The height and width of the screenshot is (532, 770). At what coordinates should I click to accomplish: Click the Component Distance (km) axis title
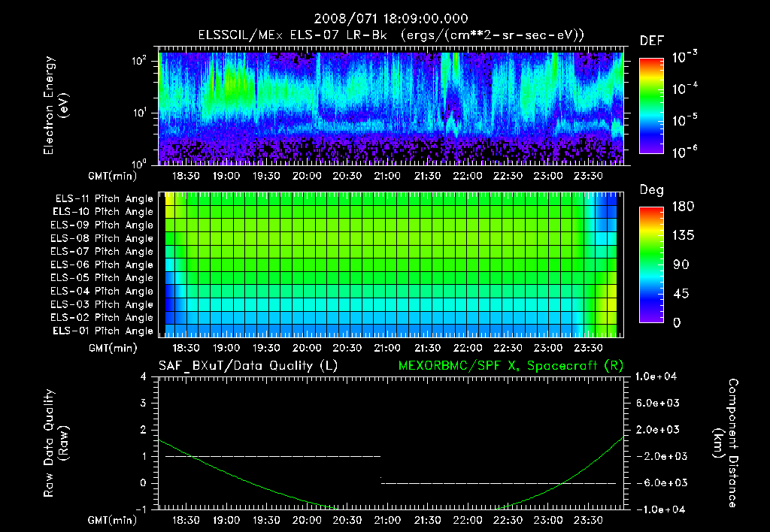click(726, 443)
